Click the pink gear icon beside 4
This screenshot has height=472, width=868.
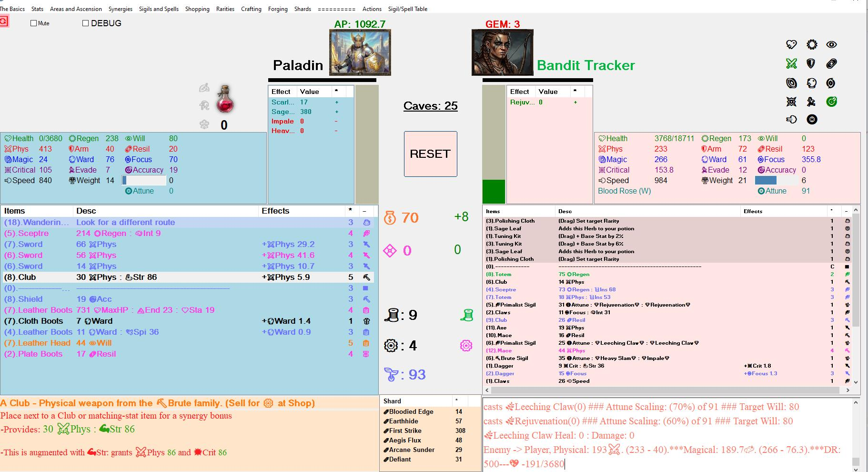coord(466,346)
